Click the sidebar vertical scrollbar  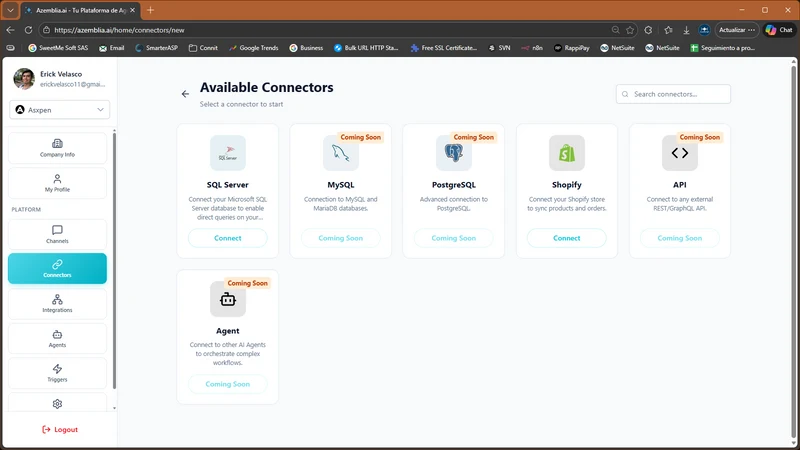114,260
